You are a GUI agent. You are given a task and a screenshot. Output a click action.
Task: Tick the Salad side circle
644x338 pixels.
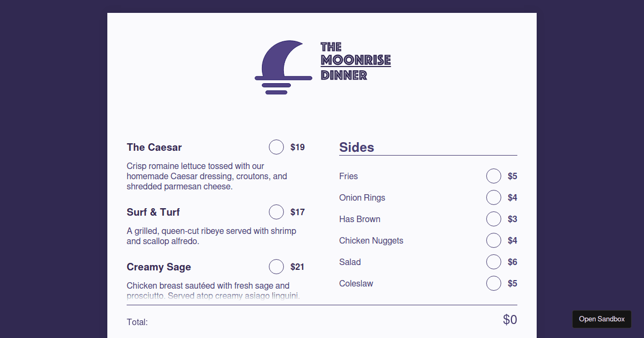click(494, 262)
